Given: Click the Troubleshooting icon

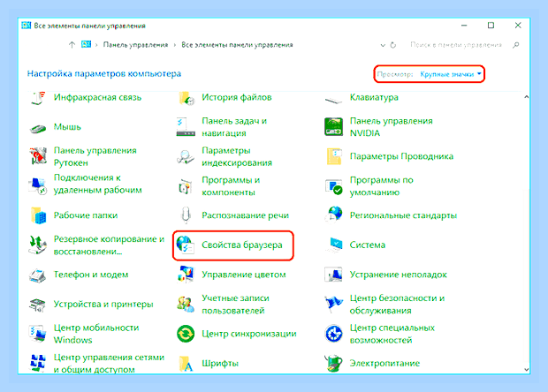Looking at the screenshot, I should [334, 275].
